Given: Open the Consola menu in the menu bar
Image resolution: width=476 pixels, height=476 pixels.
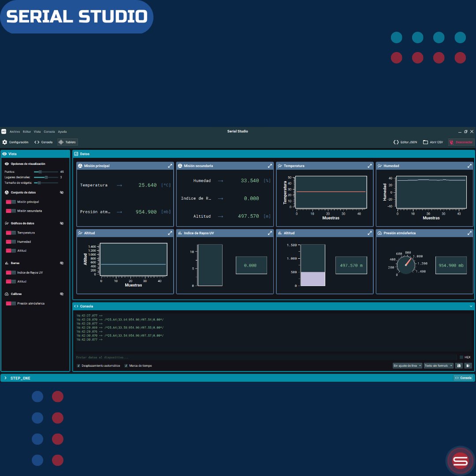Looking at the screenshot, I should point(49,131).
